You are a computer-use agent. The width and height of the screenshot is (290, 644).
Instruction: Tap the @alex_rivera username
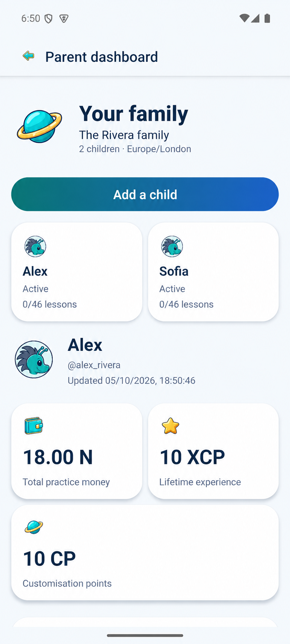click(94, 365)
